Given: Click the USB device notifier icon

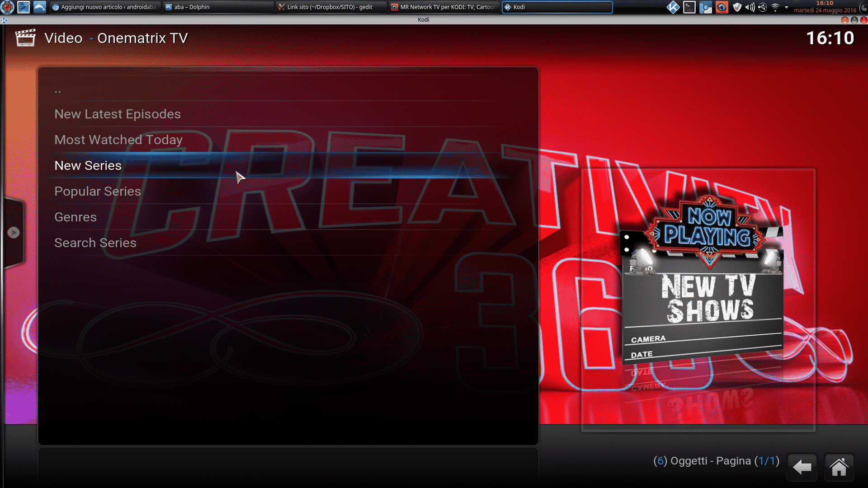Looking at the screenshot, I should pyautogui.click(x=763, y=7).
